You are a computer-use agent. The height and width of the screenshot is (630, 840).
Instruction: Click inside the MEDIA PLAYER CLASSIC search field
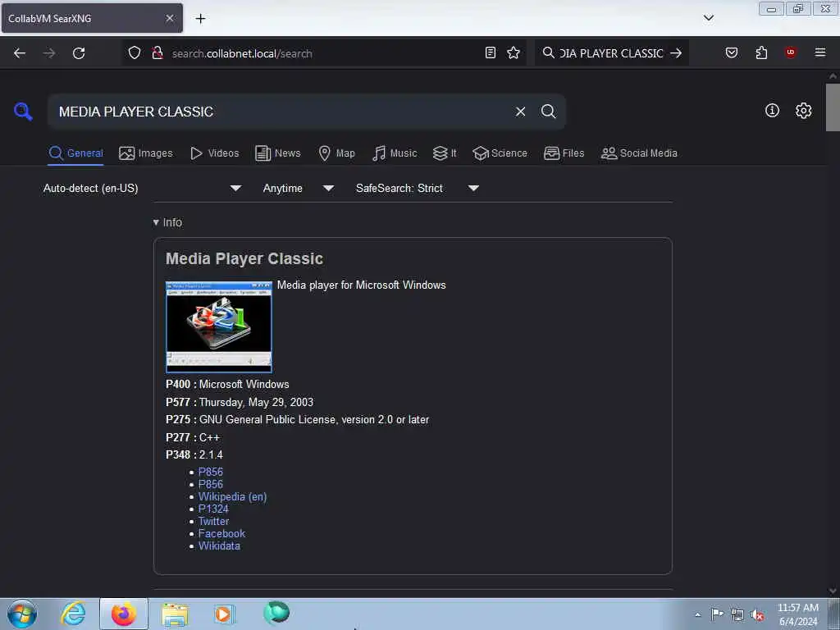[x=279, y=112]
